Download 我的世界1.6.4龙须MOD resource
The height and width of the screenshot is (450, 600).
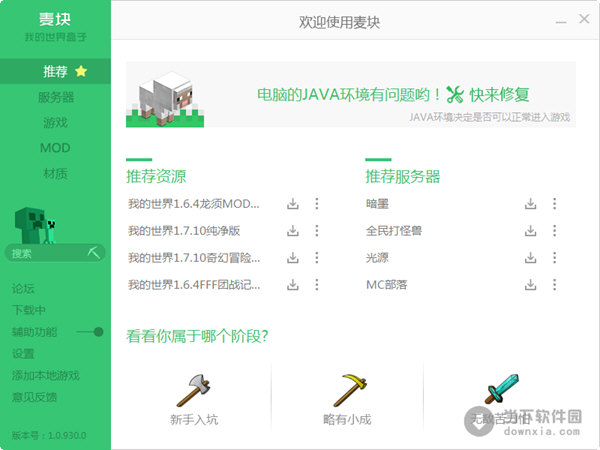pos(293,204)
